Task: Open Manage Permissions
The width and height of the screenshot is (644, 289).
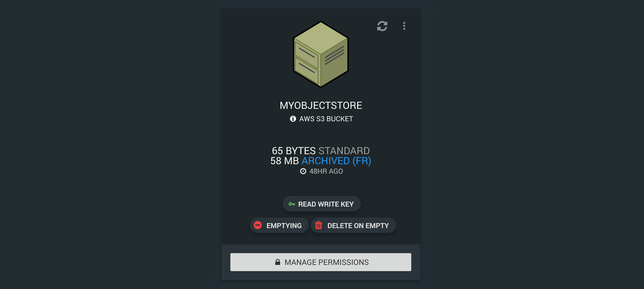Action: click(x=321, y=262)
